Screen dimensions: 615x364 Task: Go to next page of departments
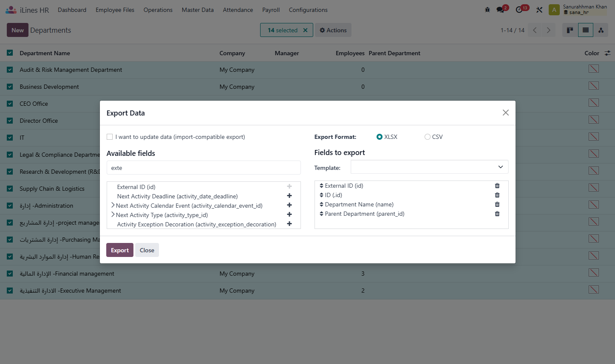pyautogui.click(x=549, y=30)
